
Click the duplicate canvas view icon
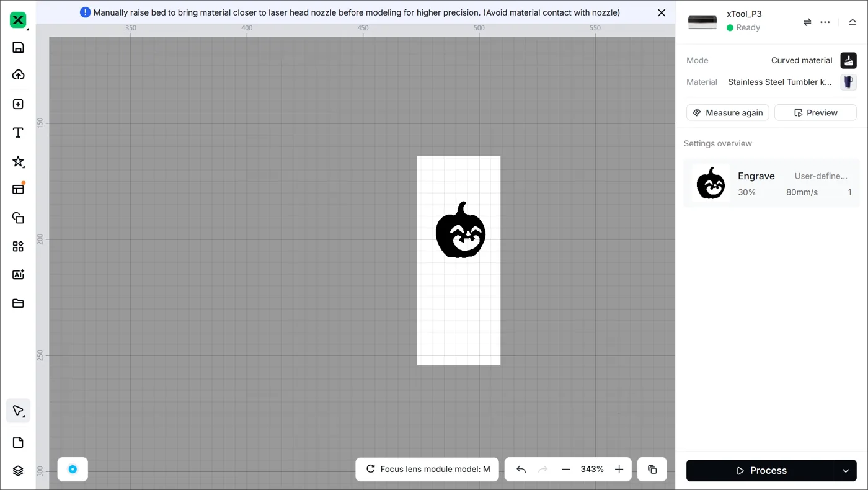(652, 470)
